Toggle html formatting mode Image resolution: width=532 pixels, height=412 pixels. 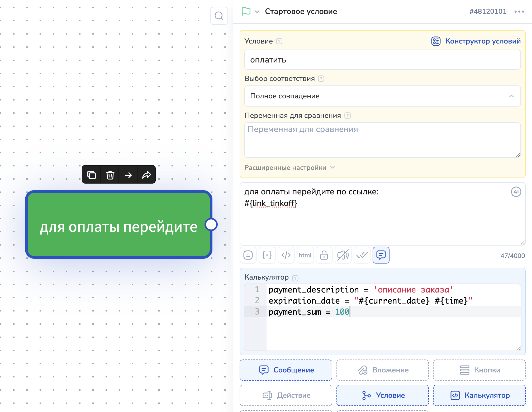tap(305, 255)
